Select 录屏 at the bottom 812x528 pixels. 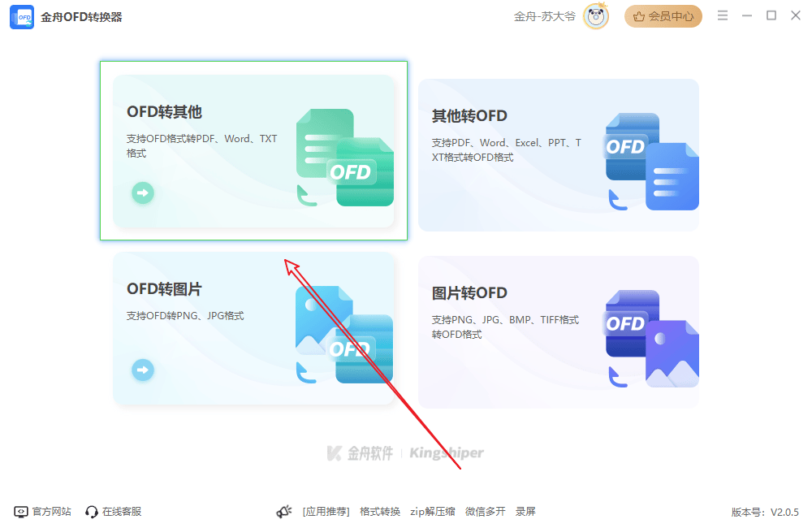(526, 511)
